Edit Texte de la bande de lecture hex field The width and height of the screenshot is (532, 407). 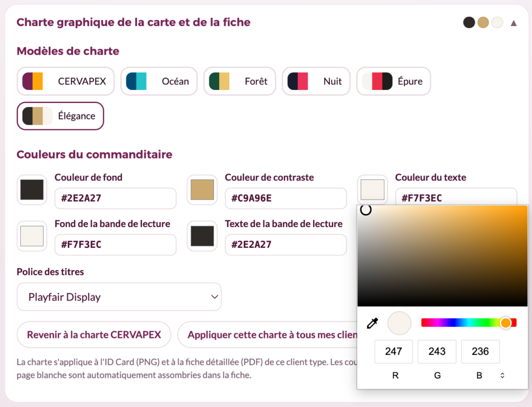click(286, 245)
